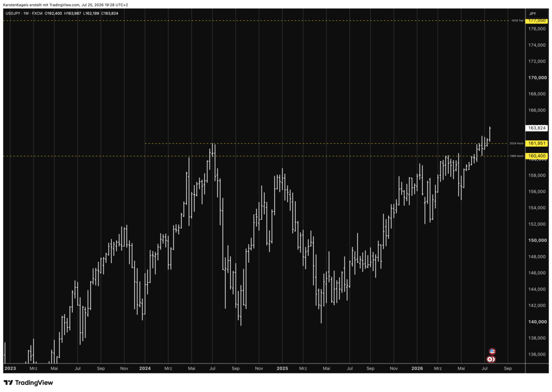Viewport: 552px width, 392px height.
Task: Click the 168,000 price axis tick
Action: point(537,94)
